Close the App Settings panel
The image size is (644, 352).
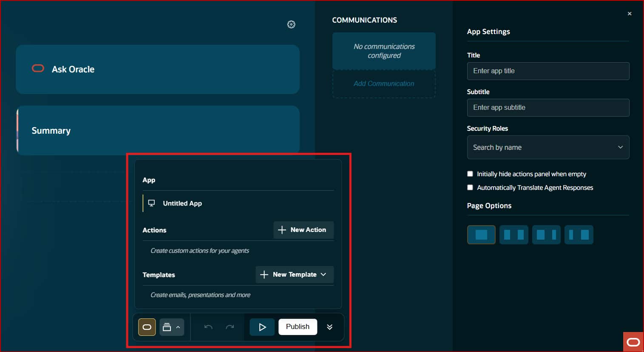[x=630, y=14]
